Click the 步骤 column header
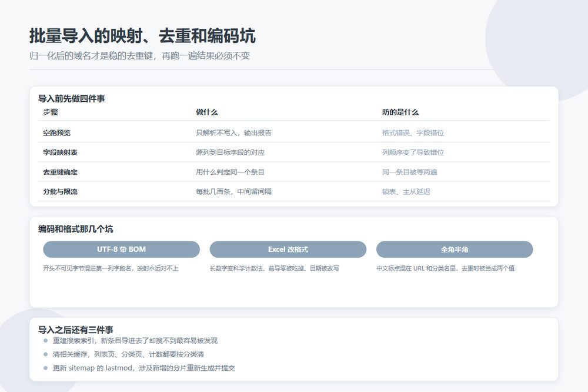 (51, 112)
